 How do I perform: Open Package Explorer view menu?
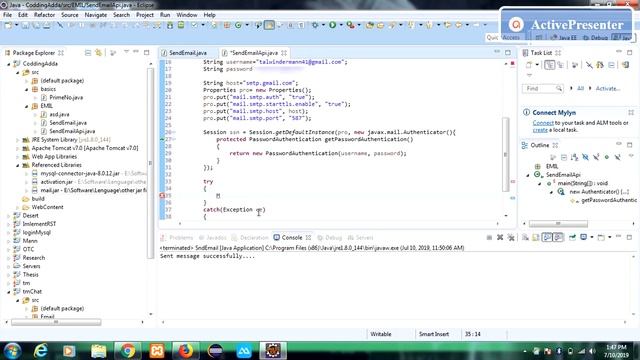click(126, 52)
